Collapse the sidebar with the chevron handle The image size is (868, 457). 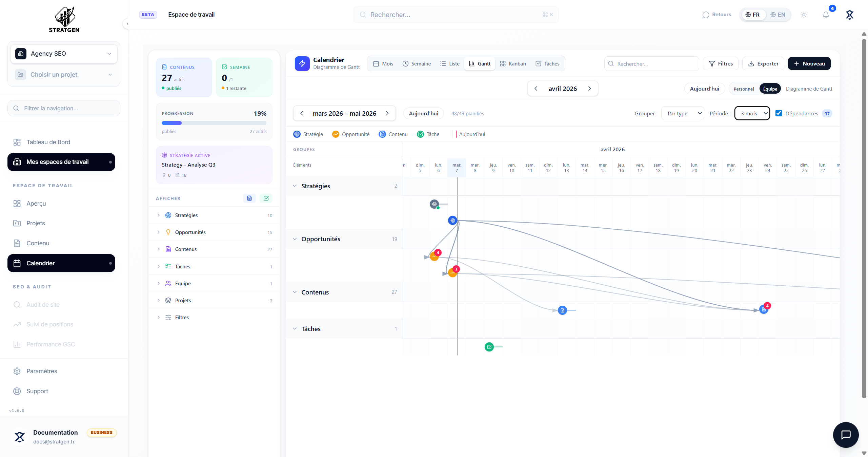click(x=127, y=24)
